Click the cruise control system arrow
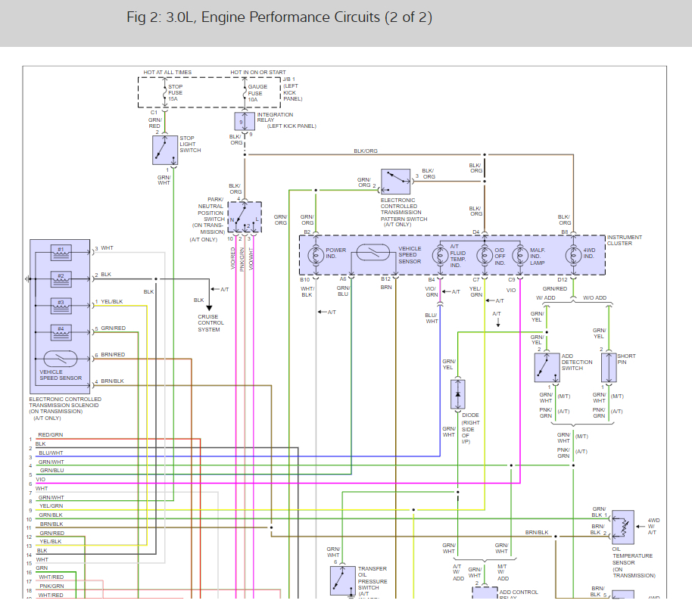Screen dimensions: 692x616 (x=210, y=306)
